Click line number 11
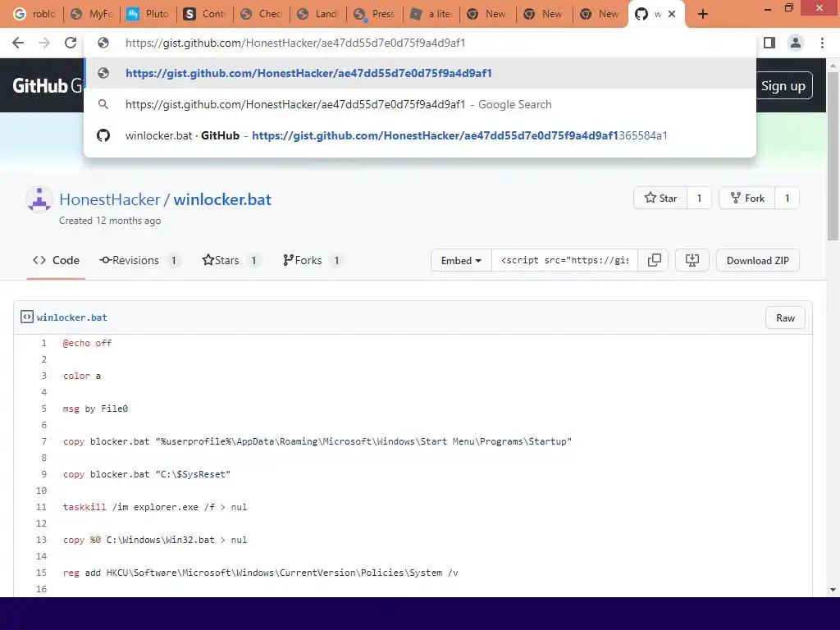 coord(41,507)
